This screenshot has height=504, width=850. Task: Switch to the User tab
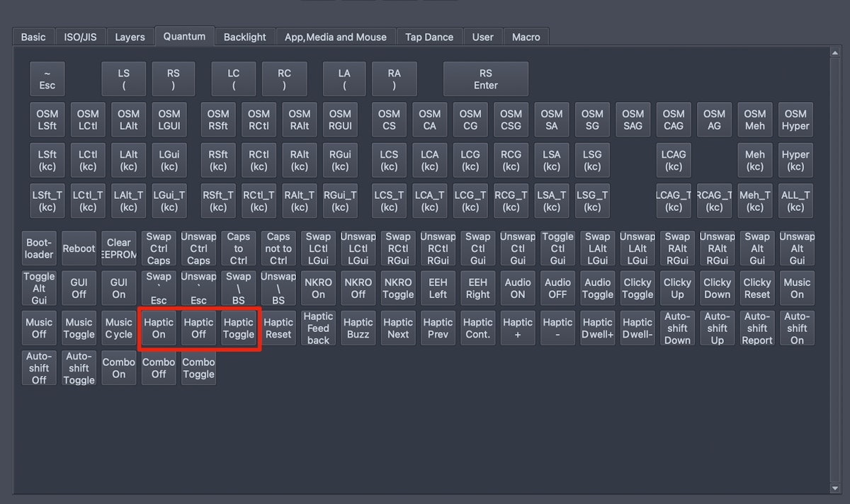(x=483, y=37)
